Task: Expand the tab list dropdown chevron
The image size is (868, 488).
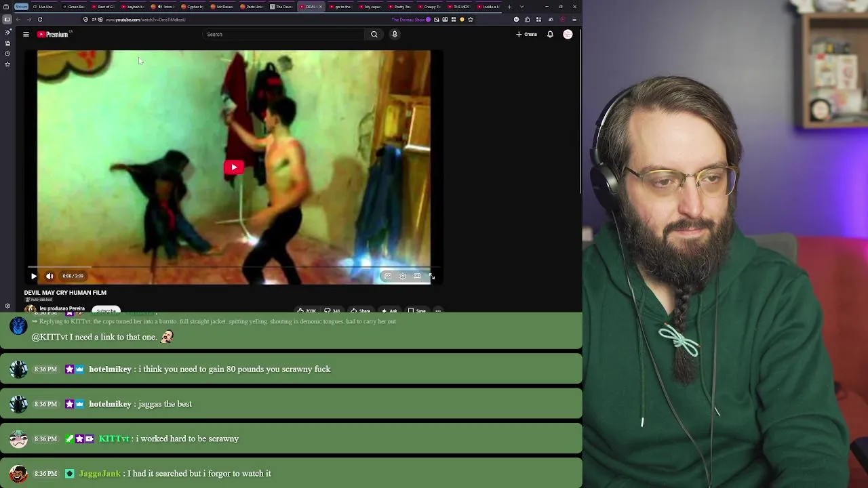Action: click(521, 7)
